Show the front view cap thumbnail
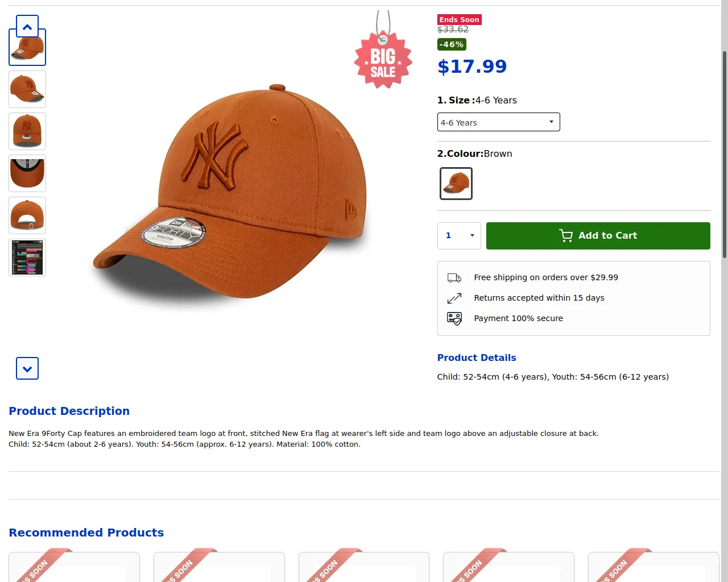 (x=27, y=131)
